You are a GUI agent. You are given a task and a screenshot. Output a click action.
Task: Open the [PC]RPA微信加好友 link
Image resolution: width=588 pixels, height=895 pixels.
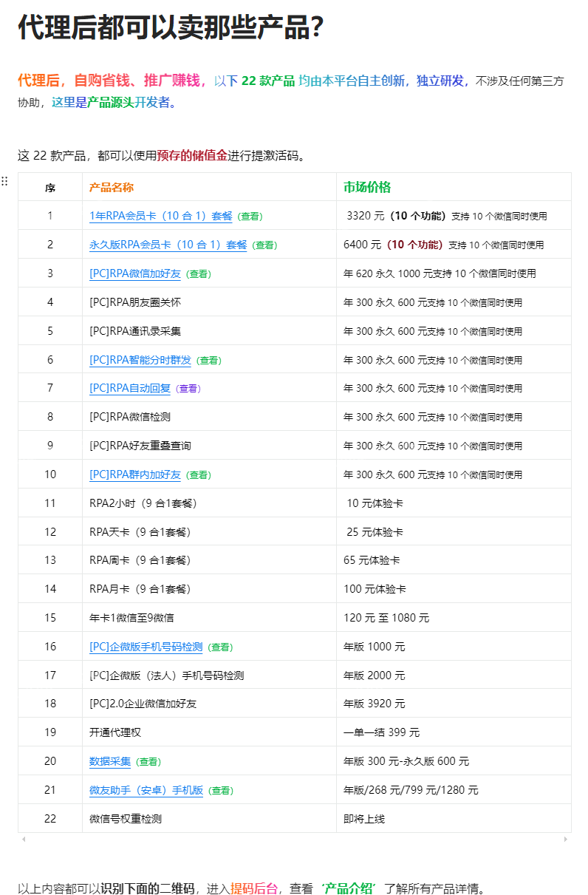(x=135, y=273)
